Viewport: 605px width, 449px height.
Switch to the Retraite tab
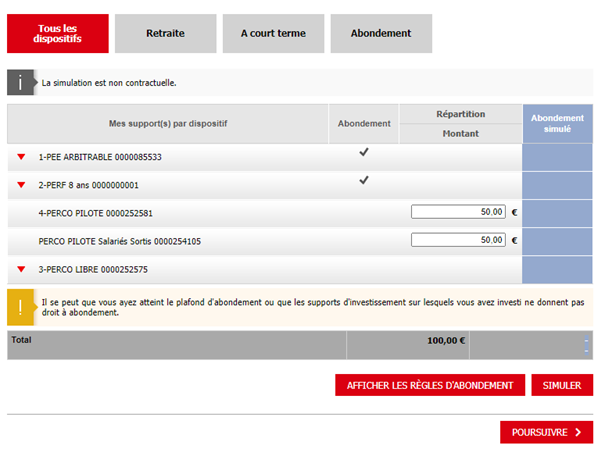click(x=165, y=33)
